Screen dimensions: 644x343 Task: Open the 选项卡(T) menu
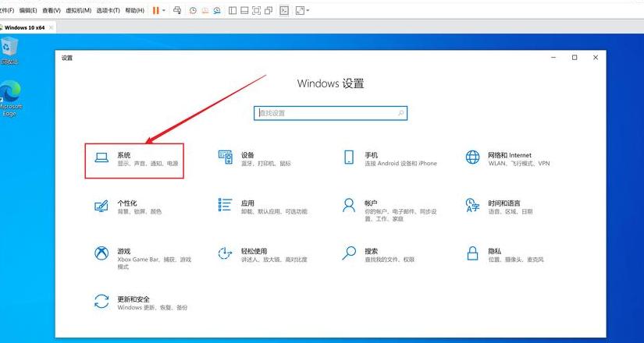(108, 10)
